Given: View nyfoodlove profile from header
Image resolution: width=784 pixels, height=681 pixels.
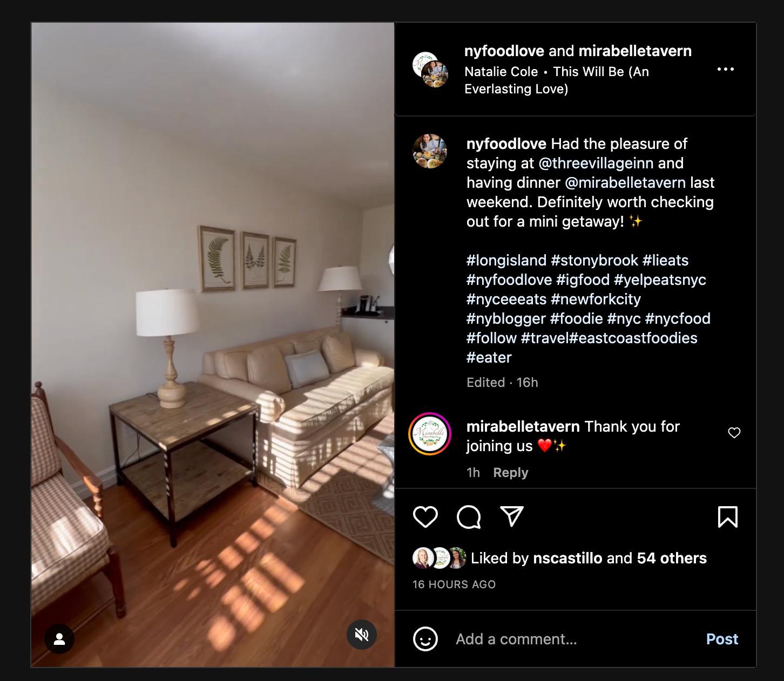Looking at the screenshot, I should [505, 51].
